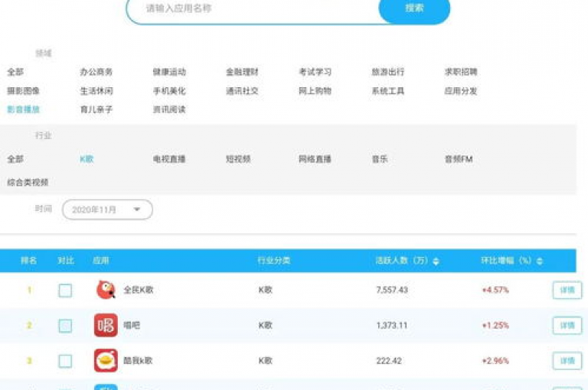This screenshot has height=390, width=588.
Task: Open details for 唱吧
Action: tap(567, 325)
